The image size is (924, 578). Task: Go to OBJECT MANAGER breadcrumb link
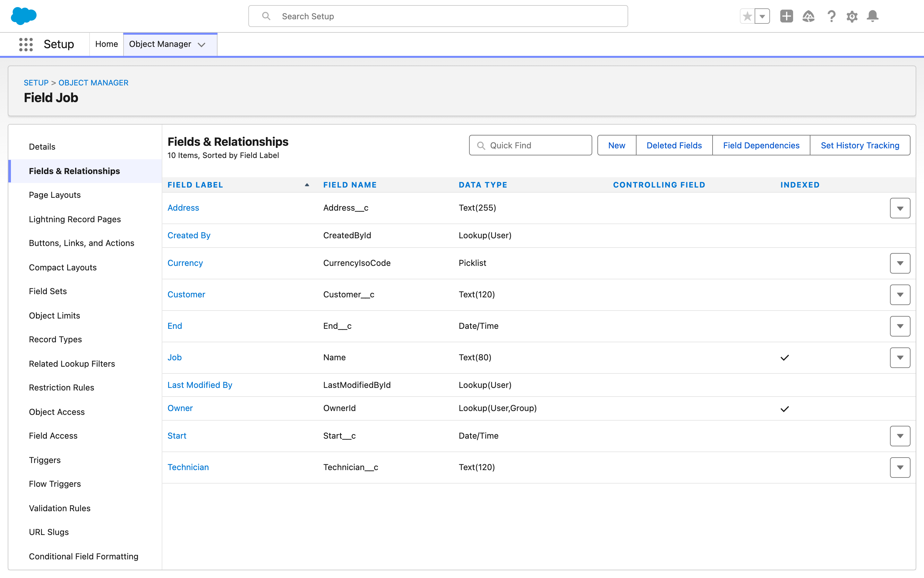[x=93, y=83]
